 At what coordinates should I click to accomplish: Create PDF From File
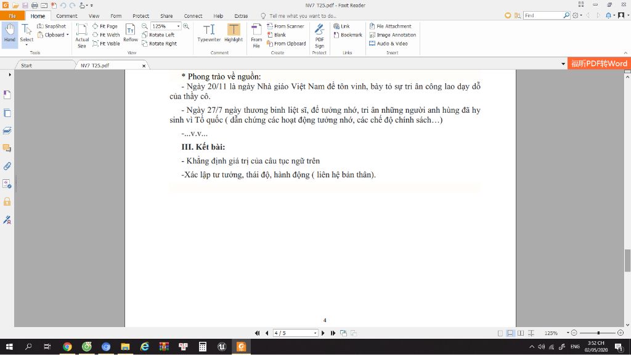point(256,35)
